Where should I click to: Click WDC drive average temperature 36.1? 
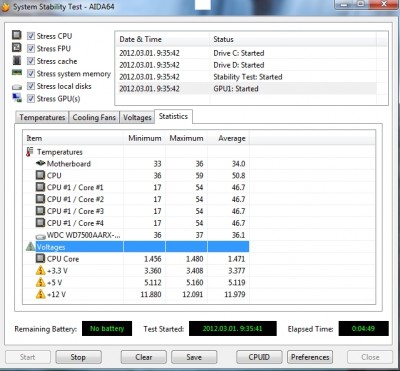click(x=239, y=235)
